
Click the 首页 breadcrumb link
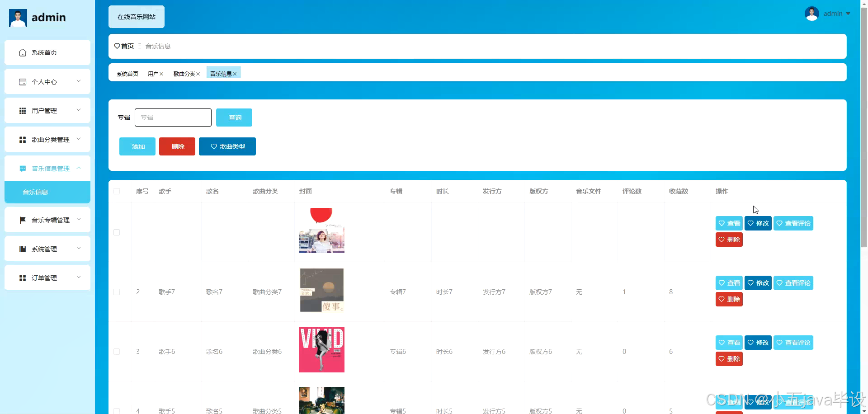127,46
